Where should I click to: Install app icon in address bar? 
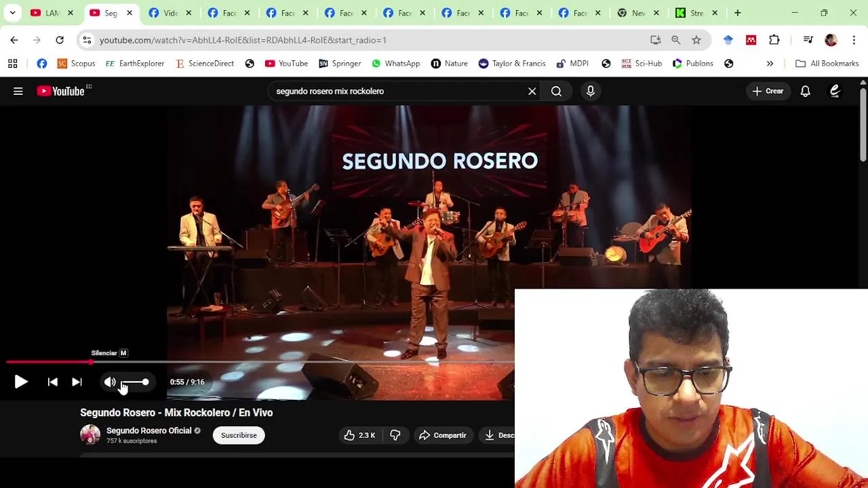[x=656, y=40]
